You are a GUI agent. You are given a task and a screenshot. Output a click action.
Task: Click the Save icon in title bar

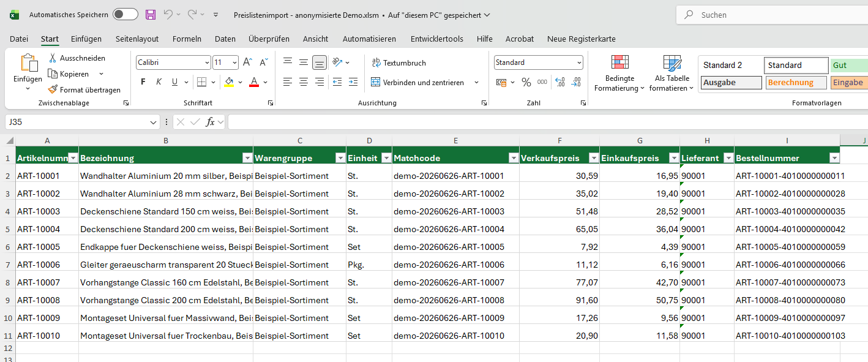(x=151, y=15)
